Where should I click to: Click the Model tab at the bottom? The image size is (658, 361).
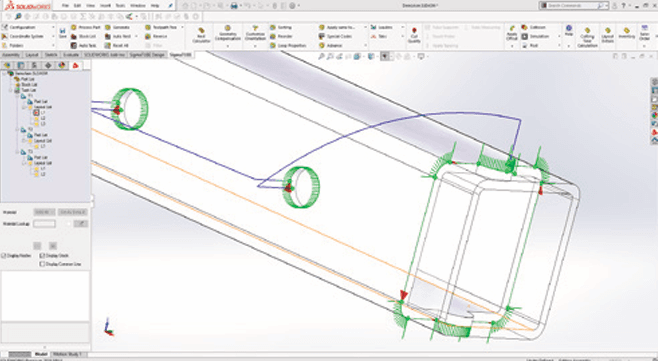[41, 354]
